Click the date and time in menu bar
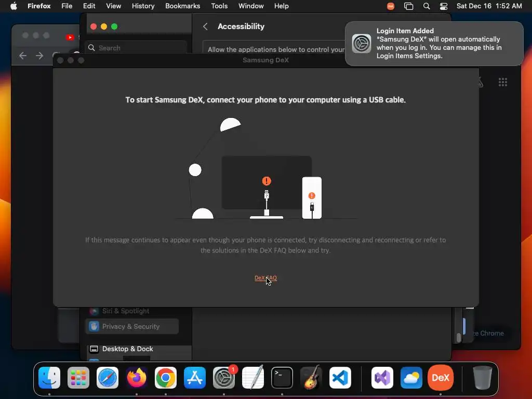The image size is (532, 399). (489, 6)
